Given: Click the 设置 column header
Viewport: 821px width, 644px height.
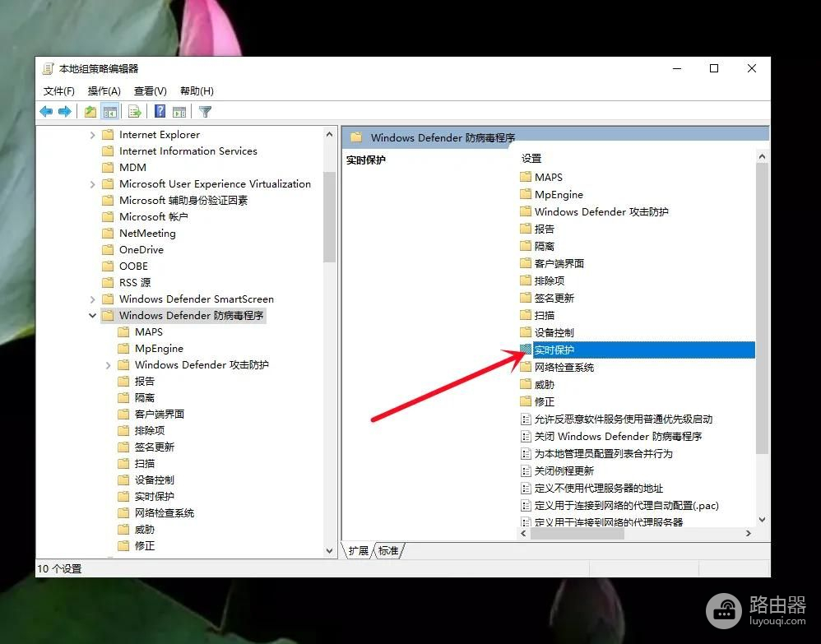Looking at the screenshot, I should tap(531, 158).
